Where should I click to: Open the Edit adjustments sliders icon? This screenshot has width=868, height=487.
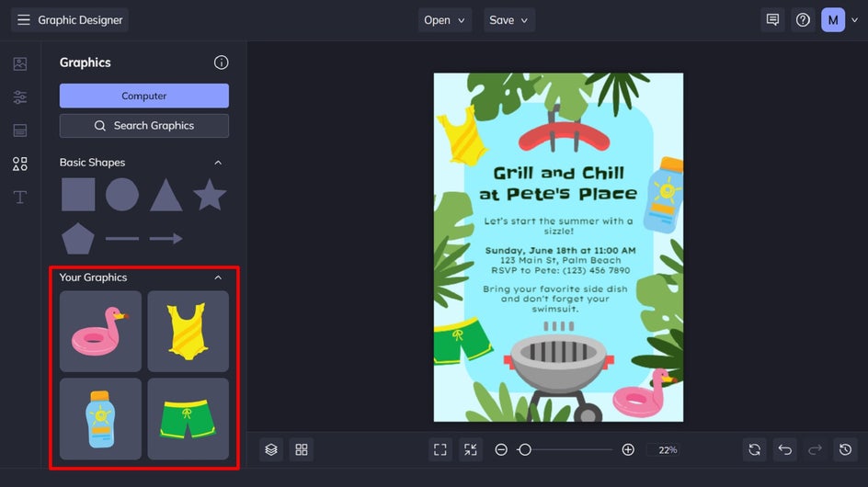(x=20, y=97)
